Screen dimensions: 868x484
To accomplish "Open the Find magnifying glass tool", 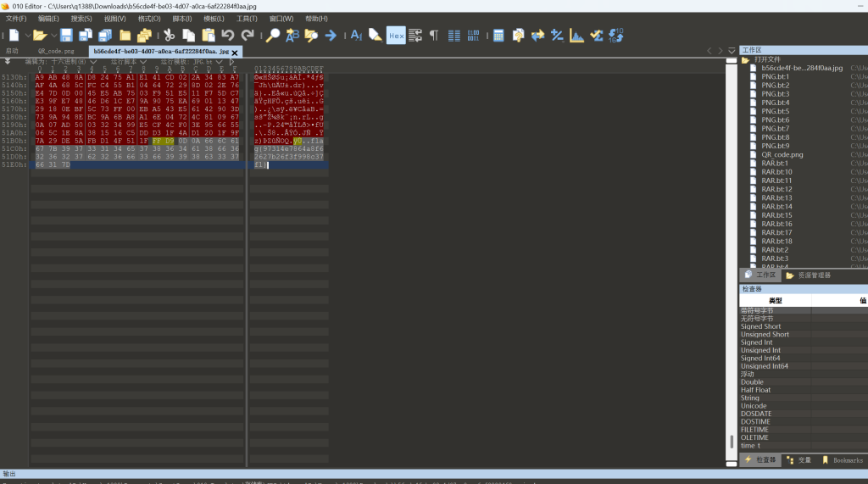I will point(272,36).
